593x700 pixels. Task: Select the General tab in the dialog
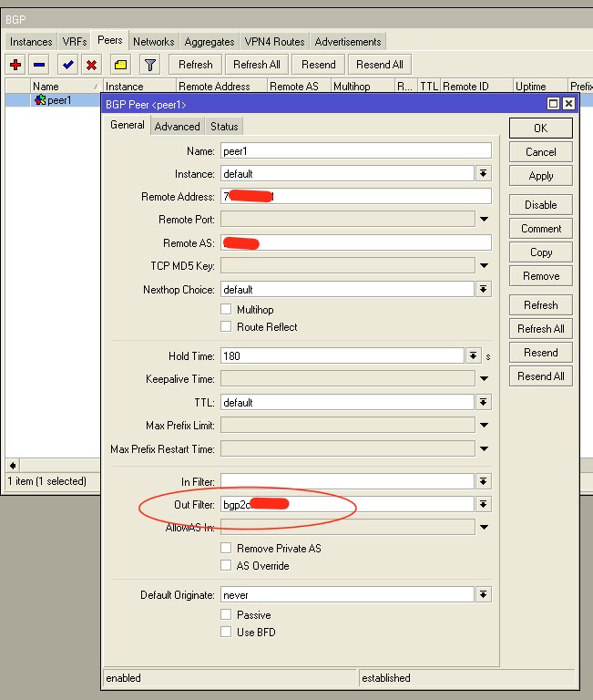pos(128,125)
